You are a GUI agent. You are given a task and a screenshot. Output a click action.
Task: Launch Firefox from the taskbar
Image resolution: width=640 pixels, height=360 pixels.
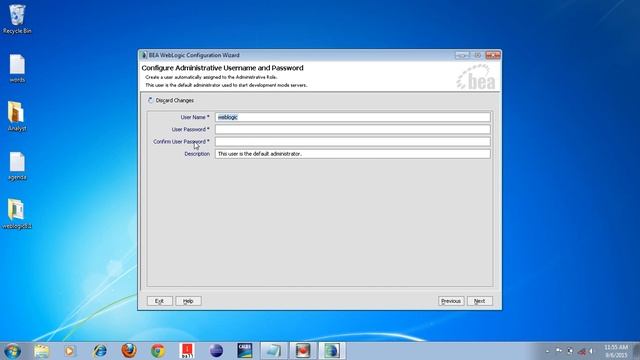[x=129, y=351]
